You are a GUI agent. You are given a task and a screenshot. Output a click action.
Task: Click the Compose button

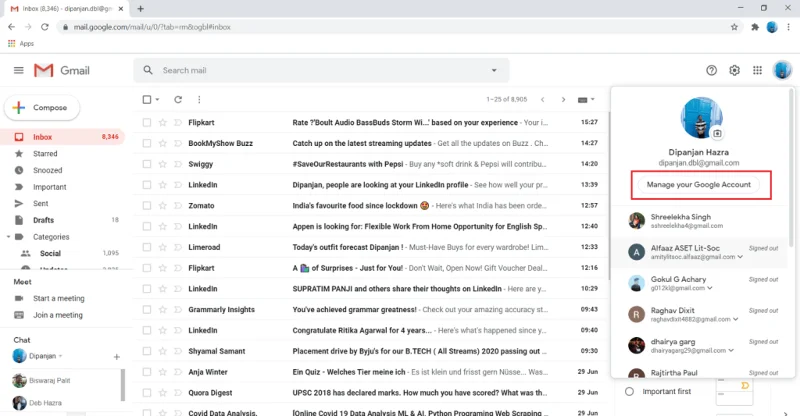point(42,108)
